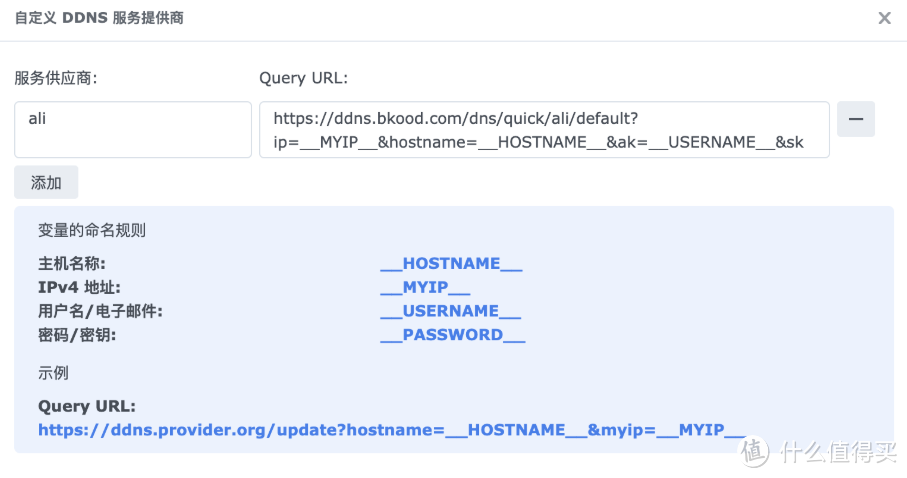The height and width of the screenshot is (478, 907).
Task: Click the 什么值得买 watermark logo icon
Action: 756,451
